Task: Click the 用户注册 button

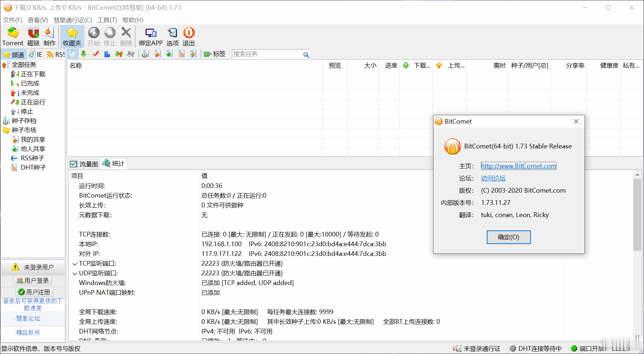Action: (34, 292)
